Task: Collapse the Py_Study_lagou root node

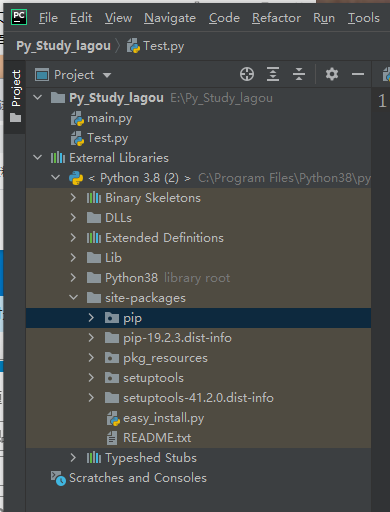Action: (38, 98)
